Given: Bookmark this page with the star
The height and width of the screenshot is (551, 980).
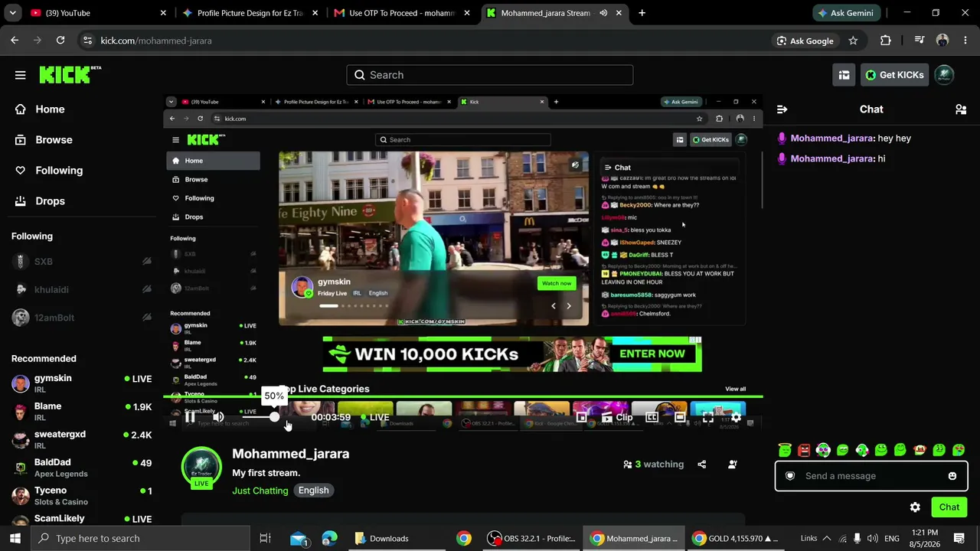Looking at the screenshot, I should [x=853, y=41].
